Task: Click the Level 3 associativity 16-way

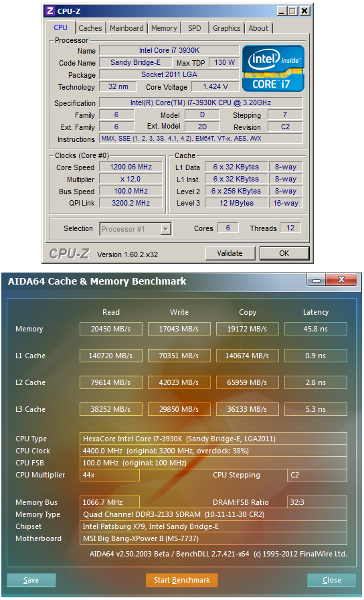Action: coord(286,203)
